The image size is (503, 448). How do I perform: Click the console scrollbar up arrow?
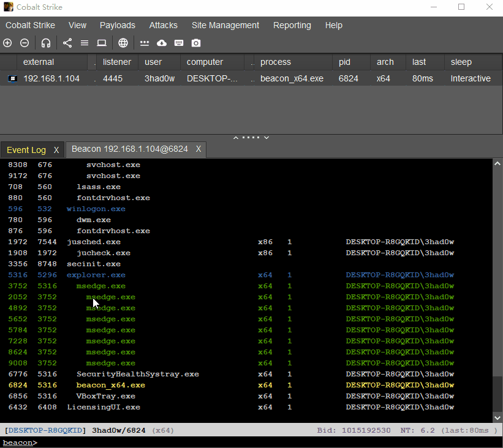tap(497, 163)
